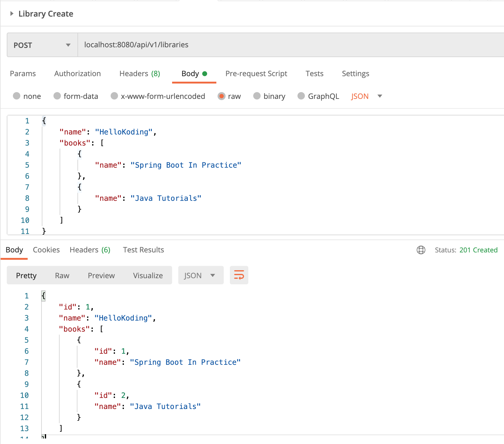Expand the Library Create request section
The height and width of the screenshot is (444, 504).
coord(12,14)
